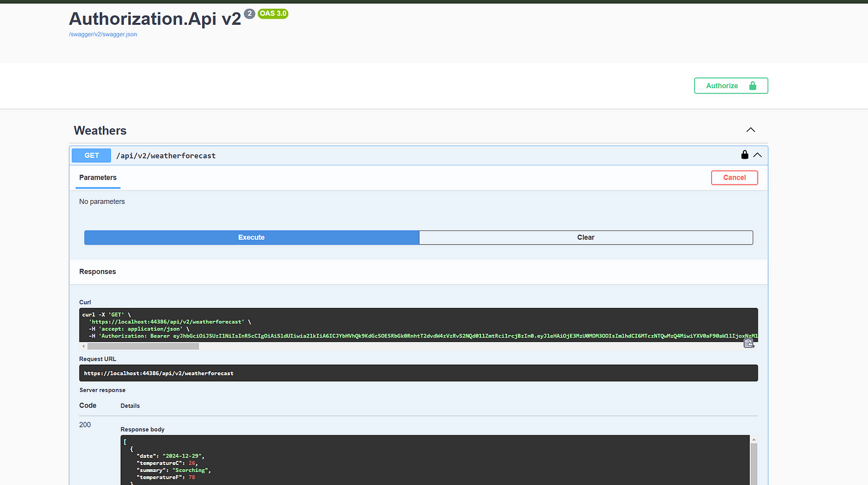Click the Cancel button

click(x=735, y=177)
